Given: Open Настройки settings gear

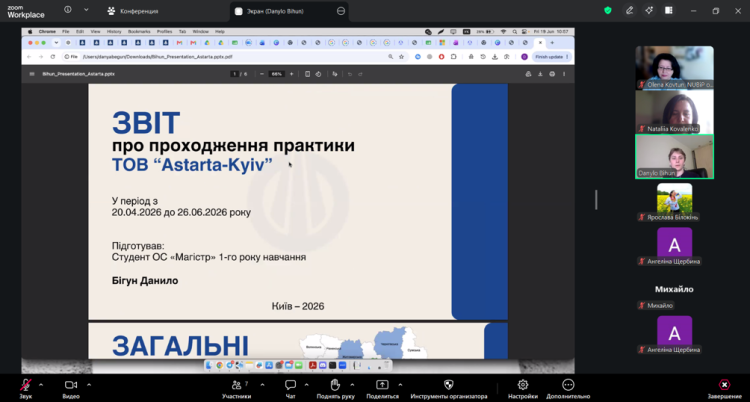Looking at the screenshot, I should coord(523,388).
